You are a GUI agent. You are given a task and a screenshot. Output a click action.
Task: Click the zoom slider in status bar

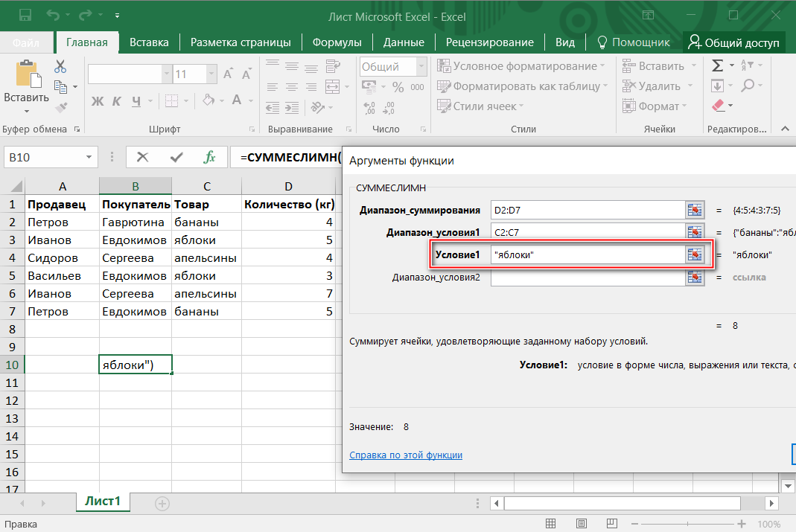688,523
